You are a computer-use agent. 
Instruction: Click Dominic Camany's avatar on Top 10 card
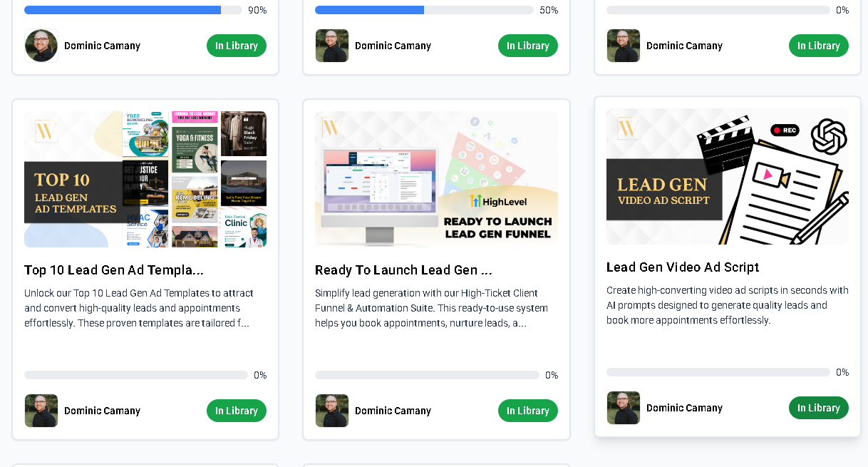coord(41,411)
